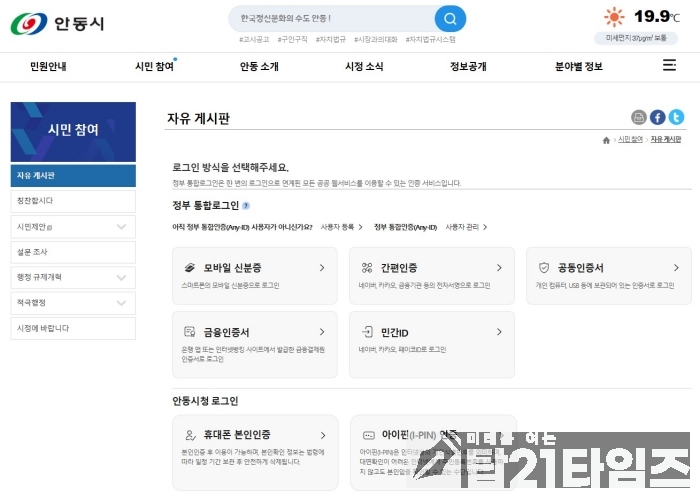This screenshot has width=700, height=498.
Task: Click the 간편인증 card icon
Action: click(367, 268)
